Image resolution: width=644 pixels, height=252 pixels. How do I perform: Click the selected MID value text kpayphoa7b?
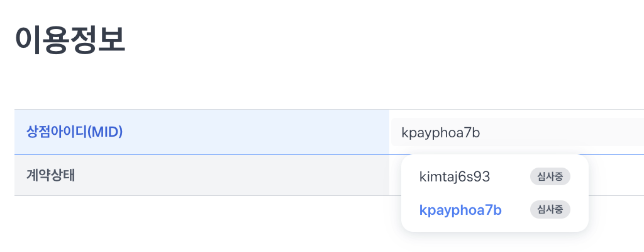(441, 133)
